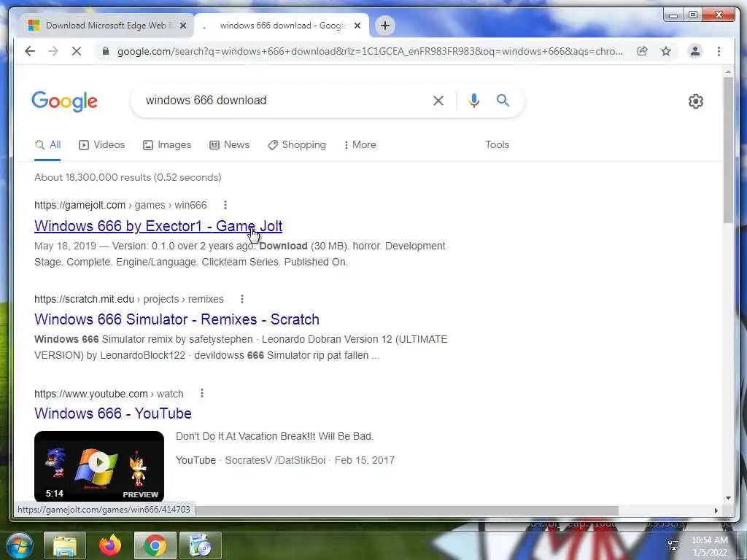Switch to the Videos results tab
Image resolution: width=747 pixels, height=560 pixels.
[x=102, y=145]
